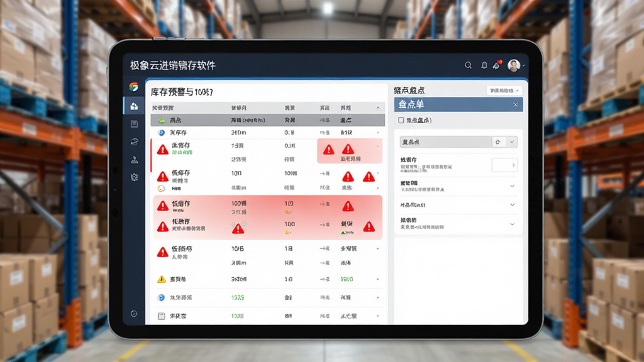Select the highlighted warehouse home sidebar icon
This screenshot has width=644, height=362.
(x=134, y=106)
